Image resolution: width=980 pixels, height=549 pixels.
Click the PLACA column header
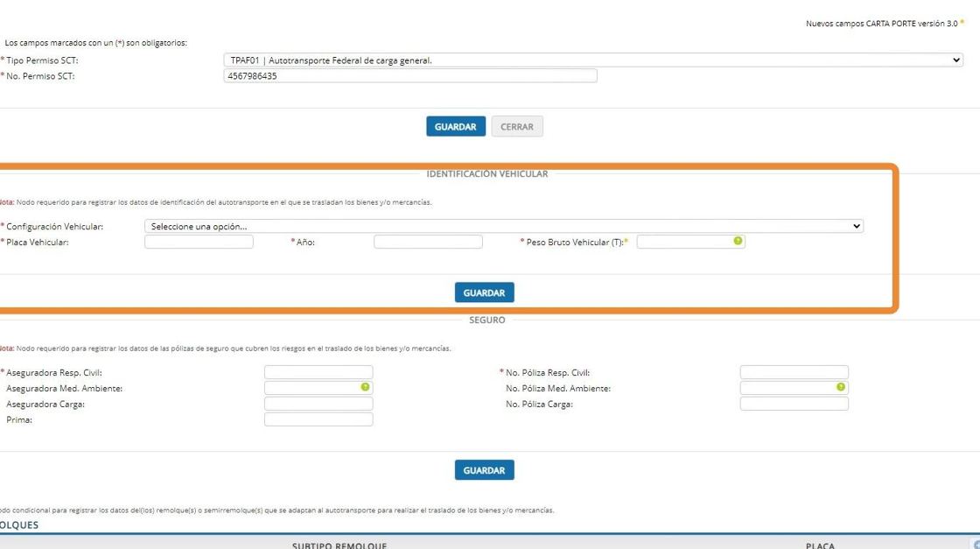tap(820, 545)
